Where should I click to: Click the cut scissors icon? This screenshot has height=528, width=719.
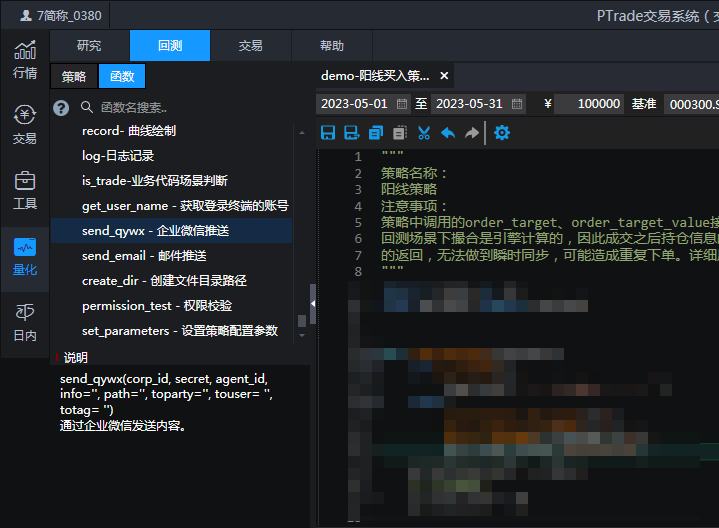click(424, 132)
